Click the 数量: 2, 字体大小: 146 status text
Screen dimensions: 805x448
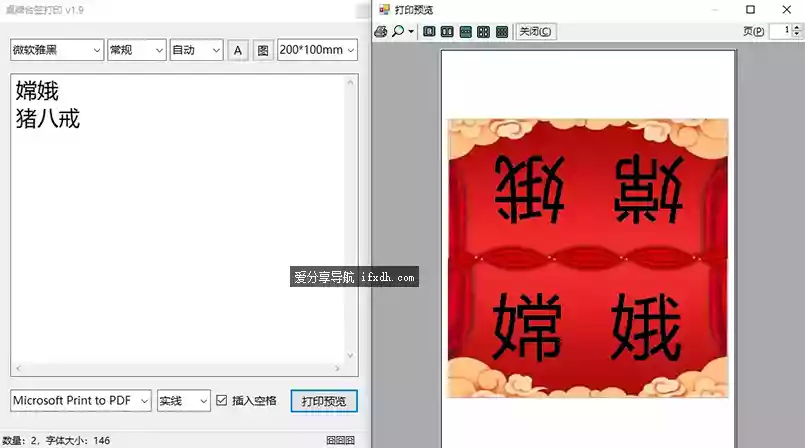(56, 440)
